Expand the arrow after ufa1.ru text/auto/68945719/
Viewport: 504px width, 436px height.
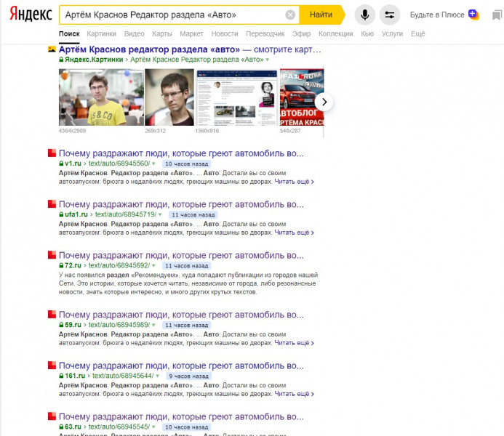pos(160,214)
